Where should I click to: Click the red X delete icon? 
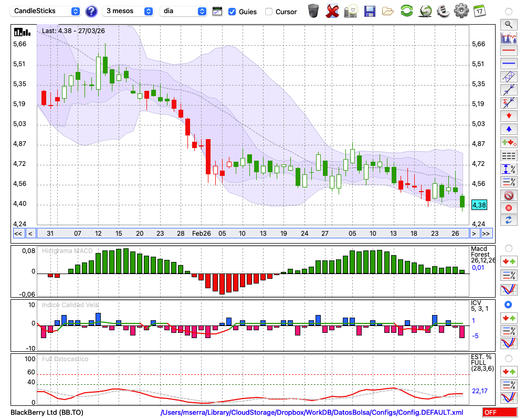[x=332, y=11]
